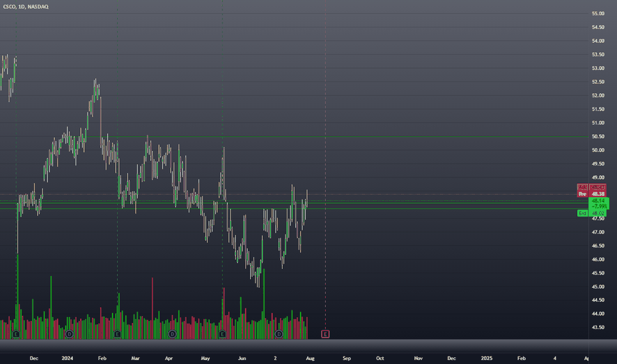Click the Oct label on time axis

coord(380,358)
